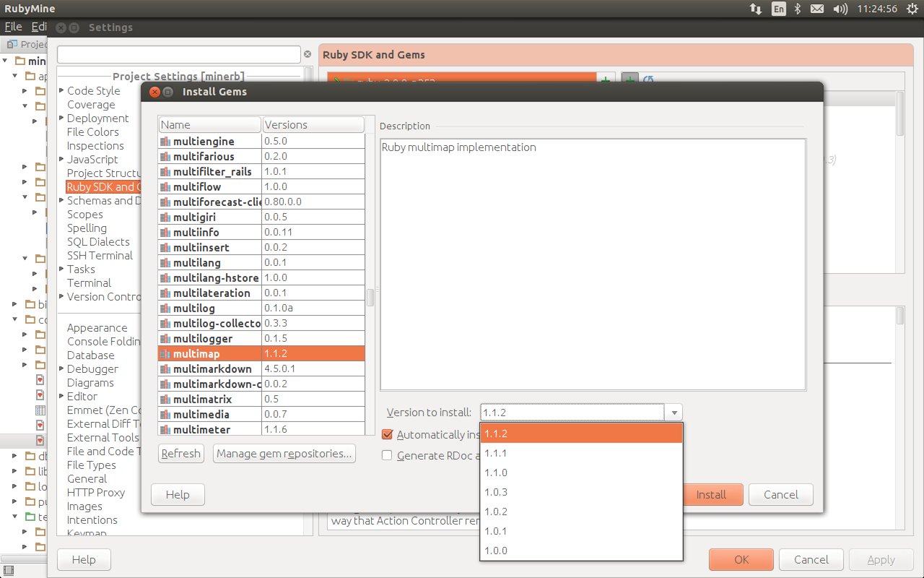This screenshot has width=924, height=578.
Task: Click the multiinsert gem icon
Action: pyautogui.click(x=165, y=248)
